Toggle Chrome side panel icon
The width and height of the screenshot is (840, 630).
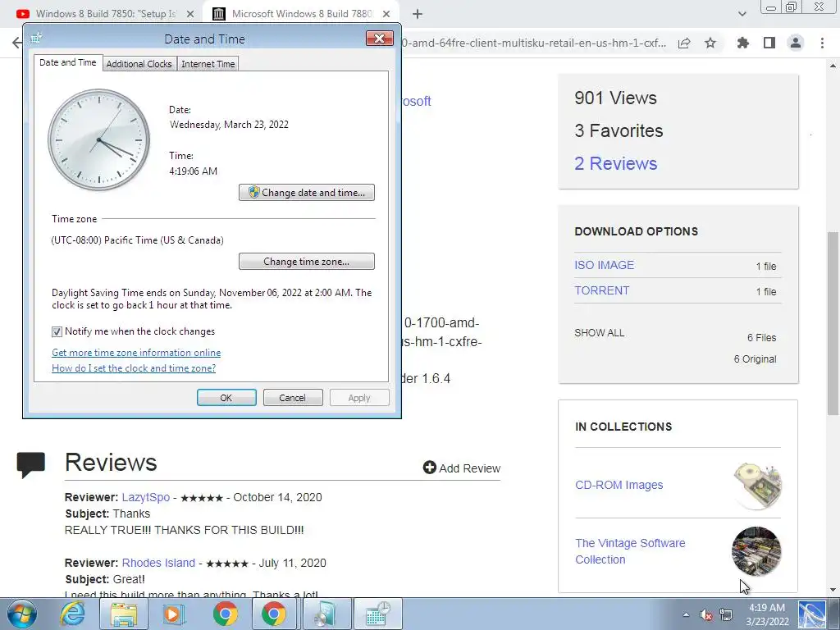pyautogui.click(x=769, y=43)
